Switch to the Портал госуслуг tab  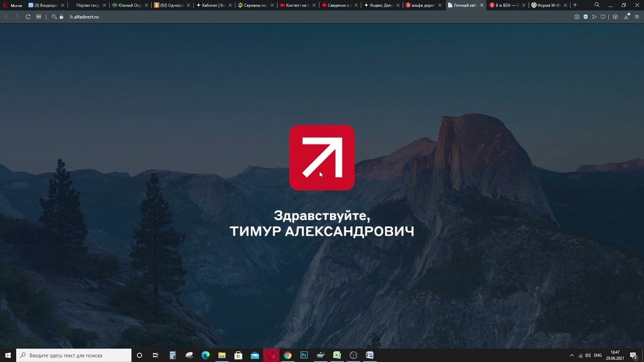pos(88,5)
